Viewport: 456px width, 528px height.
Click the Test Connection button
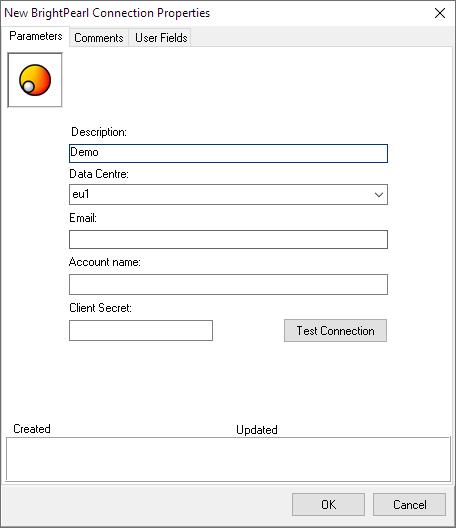335,331
